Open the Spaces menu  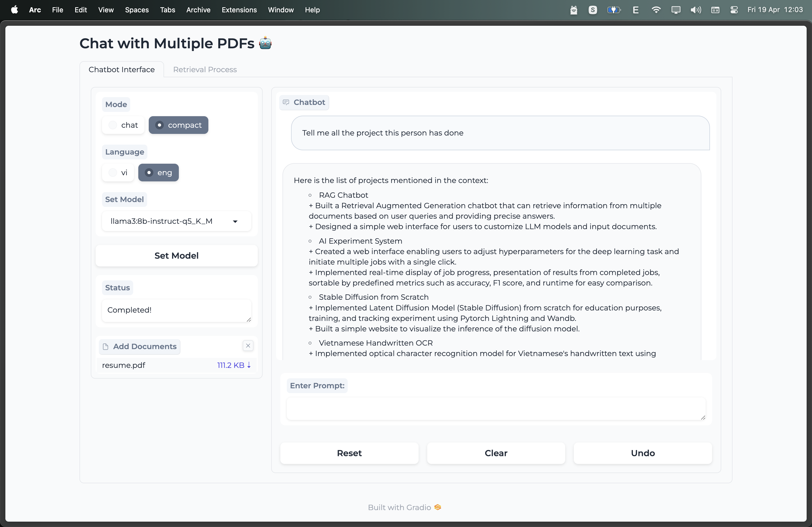(136, 10)
